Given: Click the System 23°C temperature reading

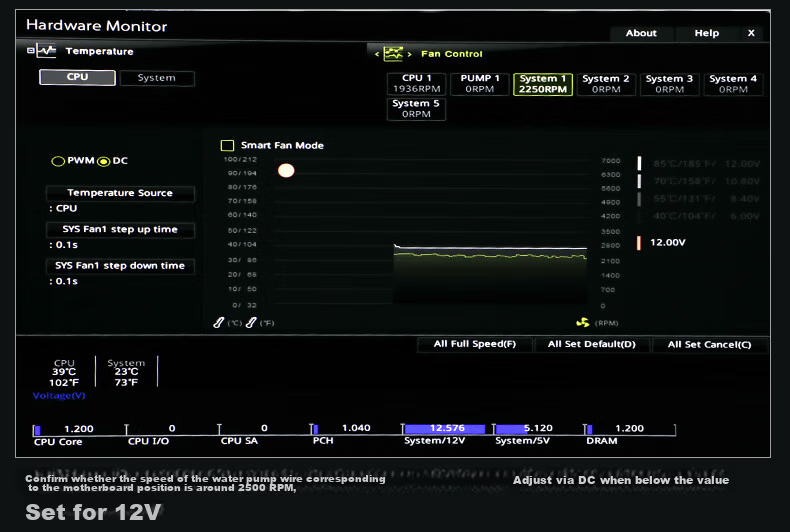Looking at the screenshot, I should (x=126, y=372).
